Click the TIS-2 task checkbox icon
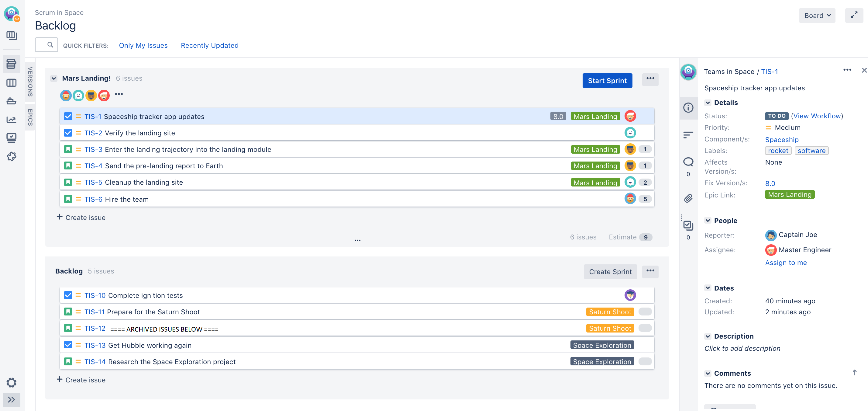868x411 pixels. click(68, 133)
